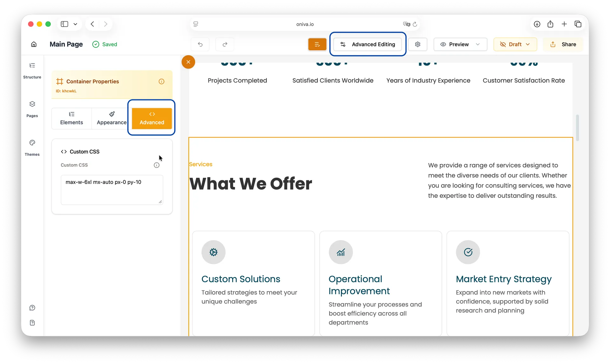Screen dimensions: 610x364
Task: Edit the Custom CSS text field
Action: (x=112, y=189)
